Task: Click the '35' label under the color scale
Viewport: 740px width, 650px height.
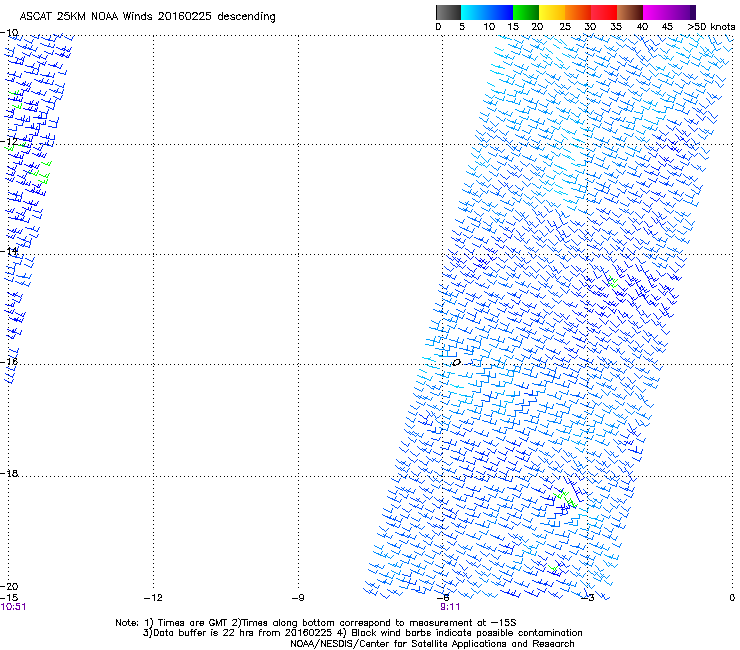Action: tap(616, 27)
